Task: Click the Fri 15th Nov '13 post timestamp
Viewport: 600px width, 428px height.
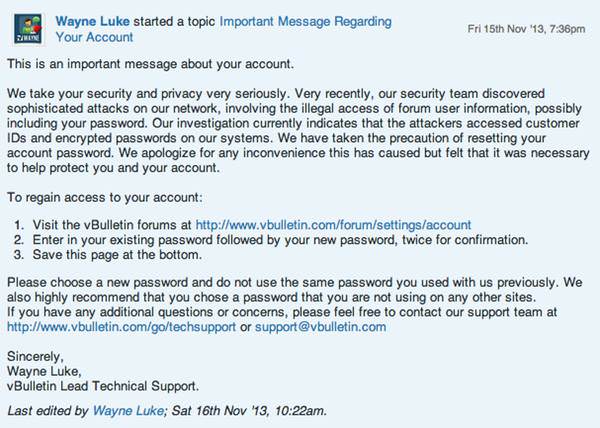Action: [526, 29]
